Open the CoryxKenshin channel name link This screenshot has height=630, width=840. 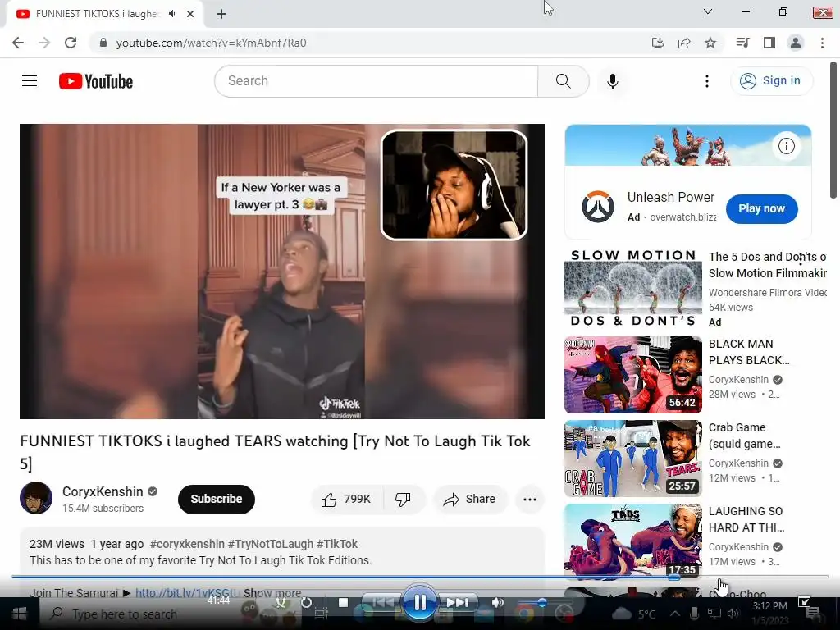103,492
